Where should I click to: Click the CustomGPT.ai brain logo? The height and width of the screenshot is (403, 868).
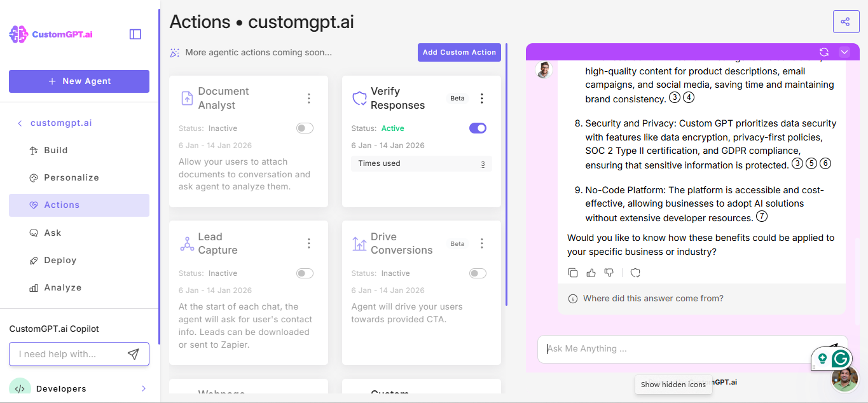18,34
